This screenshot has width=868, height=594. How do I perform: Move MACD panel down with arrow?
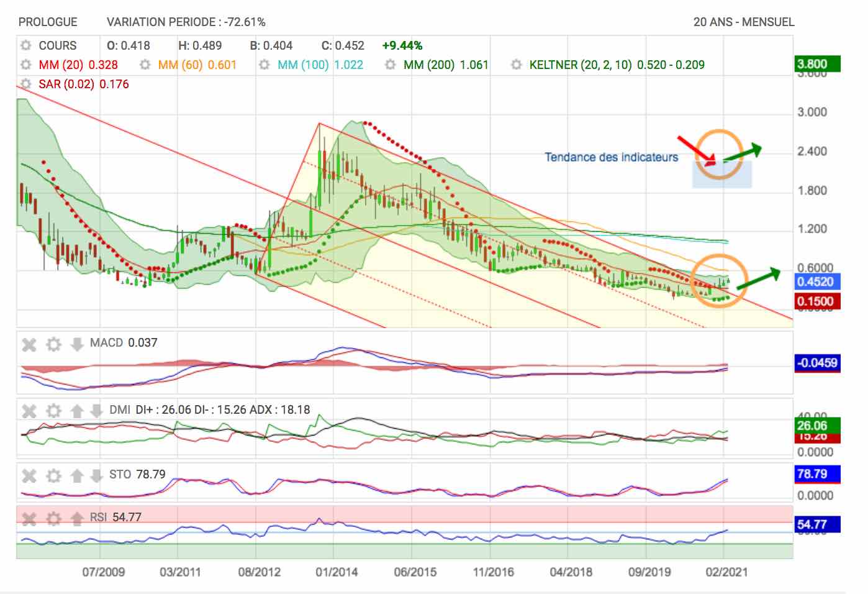[77, 344]
